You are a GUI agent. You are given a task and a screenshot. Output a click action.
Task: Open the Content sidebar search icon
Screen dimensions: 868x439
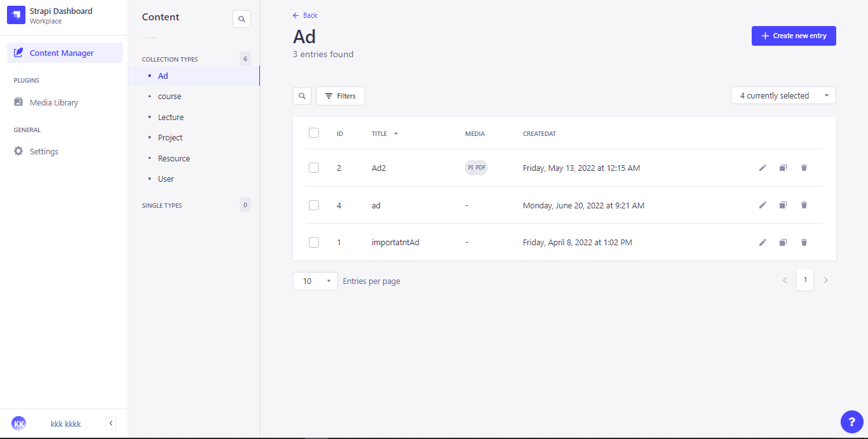[241, 19]
